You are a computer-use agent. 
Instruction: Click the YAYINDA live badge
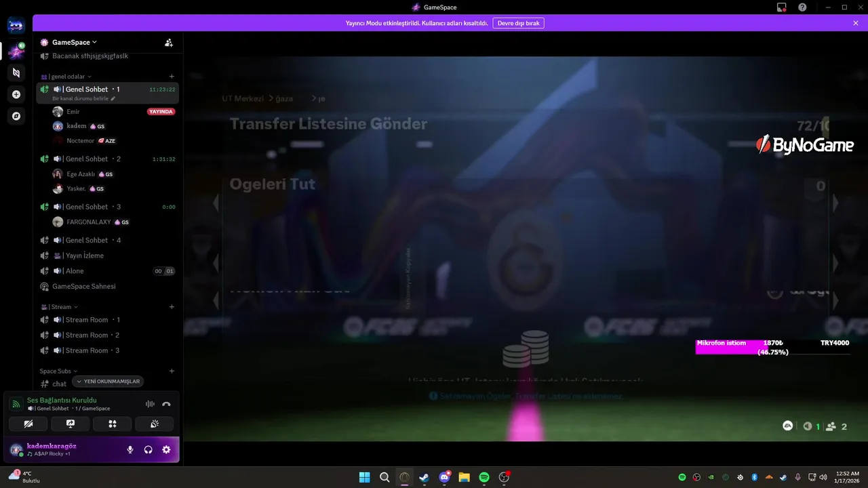coord(161,111)
